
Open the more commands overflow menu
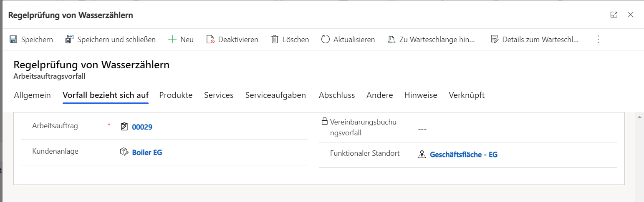point(598,40)
